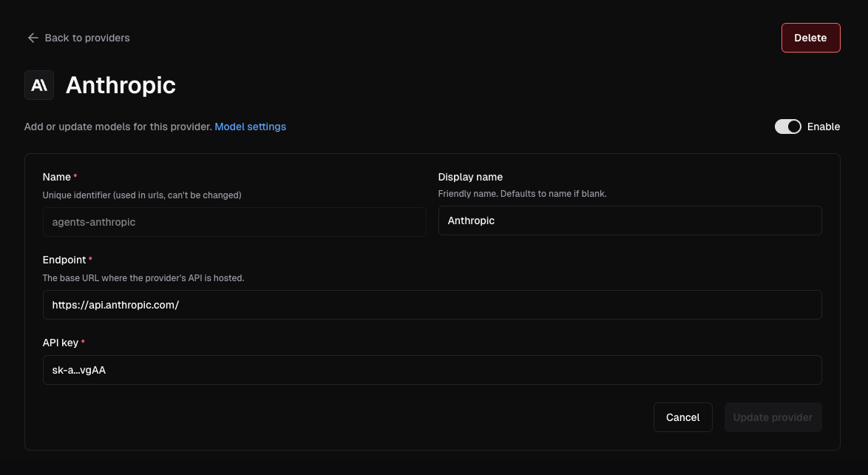Open the Model settings link
868x475 pixels.
[250, 127]
